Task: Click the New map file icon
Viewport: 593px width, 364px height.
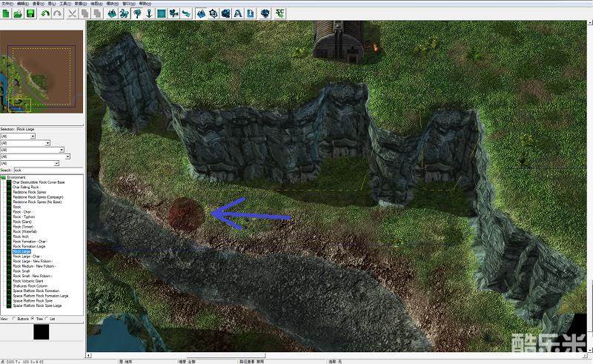Action: [6, 13]
